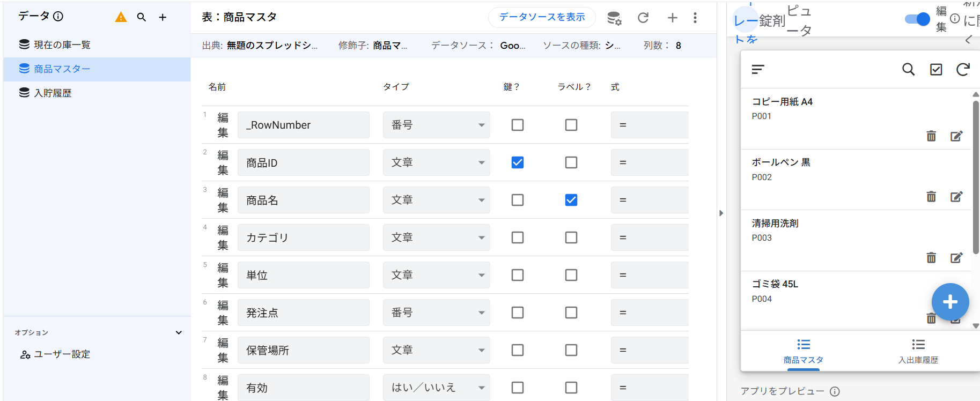Edit the コピー用紙 A4 item
The width and height of the screenshot is (980, 401).
point(956,136)
